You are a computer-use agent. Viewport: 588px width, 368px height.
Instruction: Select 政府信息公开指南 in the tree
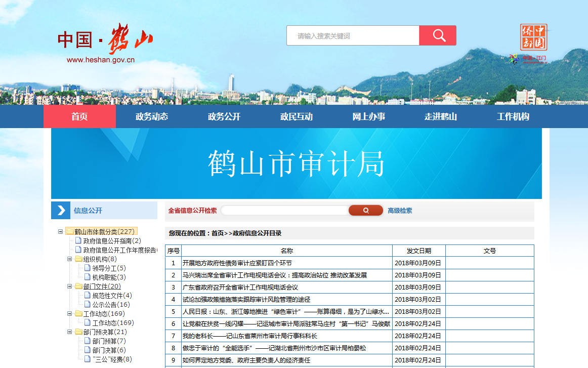(112, 241)
